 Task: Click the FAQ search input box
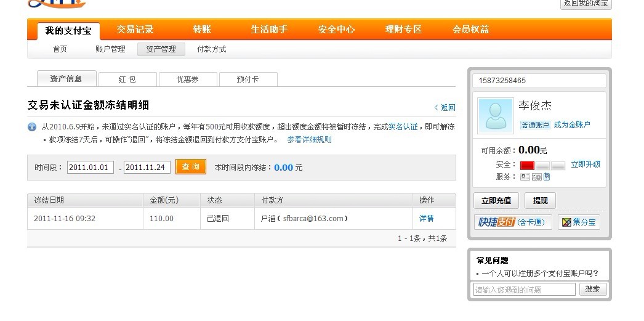(x=525, y=290)
